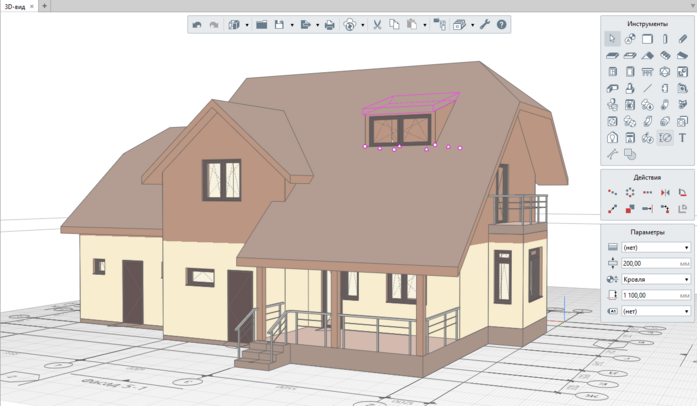
Task: Click the Cut scissors icon
Action: pos(377,25)
